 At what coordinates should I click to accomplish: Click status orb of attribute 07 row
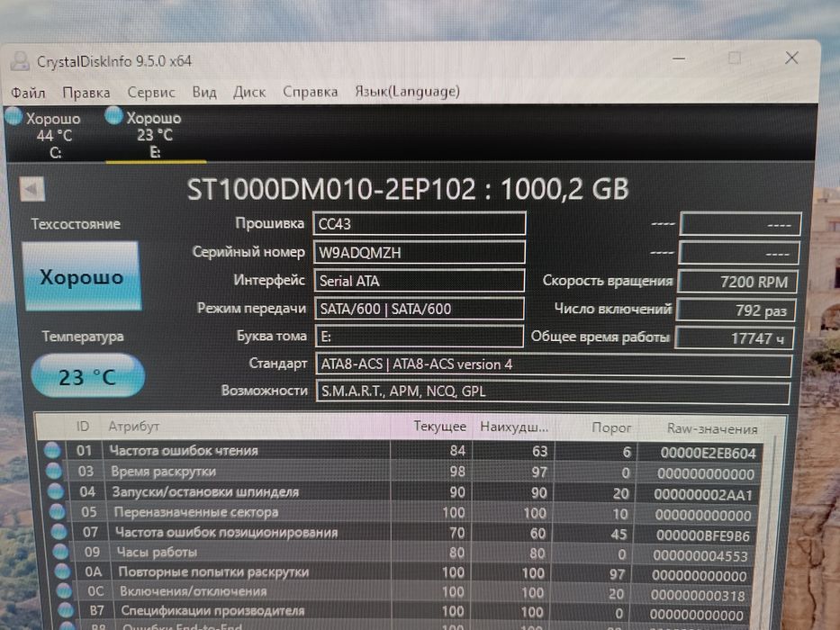point(59,531)
